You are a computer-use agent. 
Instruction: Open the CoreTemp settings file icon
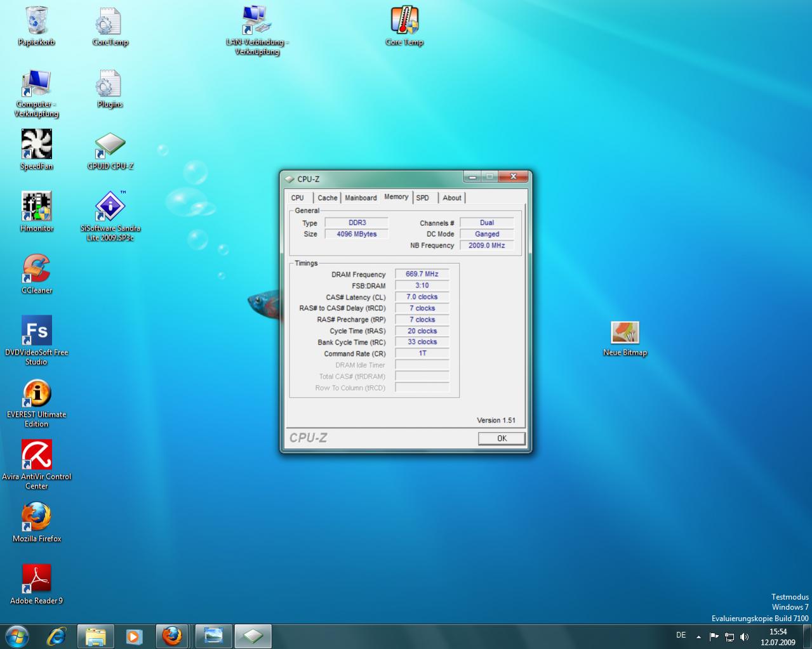click(110, 26)
